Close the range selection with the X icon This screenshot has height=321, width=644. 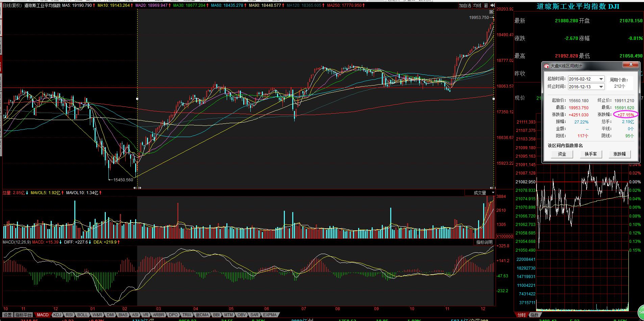[x=491, y=12]
